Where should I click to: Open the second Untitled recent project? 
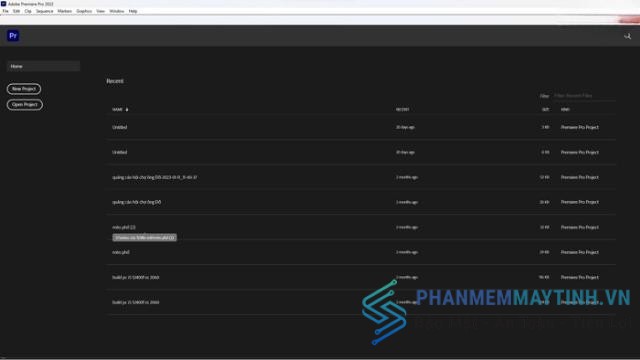361,152
